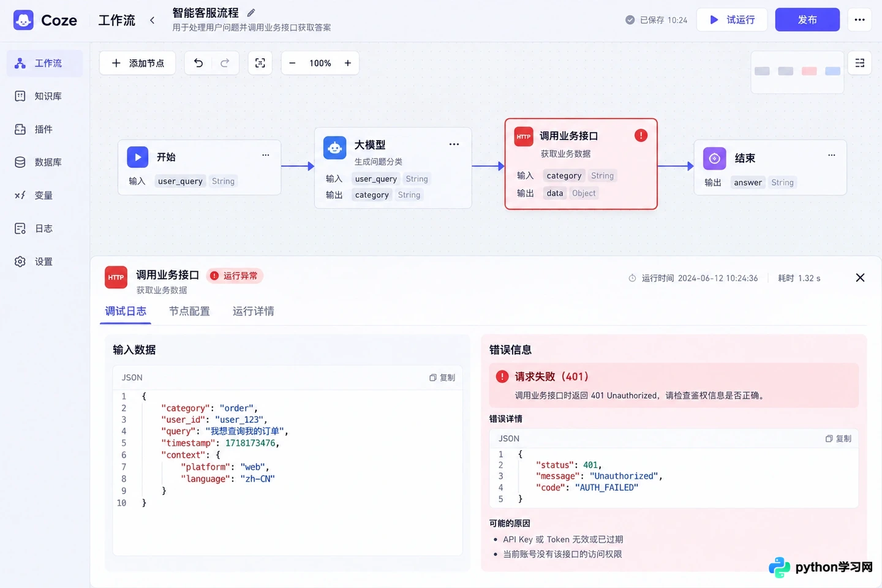Go back using the left chevron arrow
Screen dimensions: 882x588
click(x=152, y=20)
